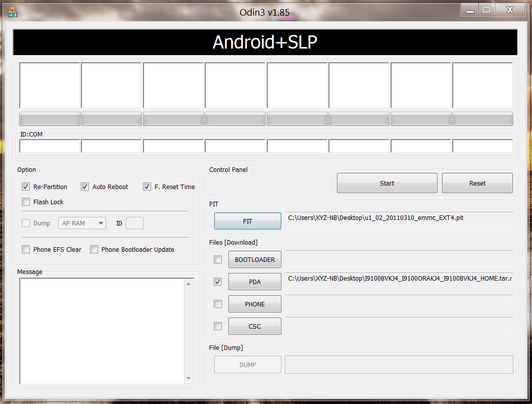Viewport: 532px width, 404px height.
Task: Minimize the Odin3 window
Action: click(x=469, y=10)
